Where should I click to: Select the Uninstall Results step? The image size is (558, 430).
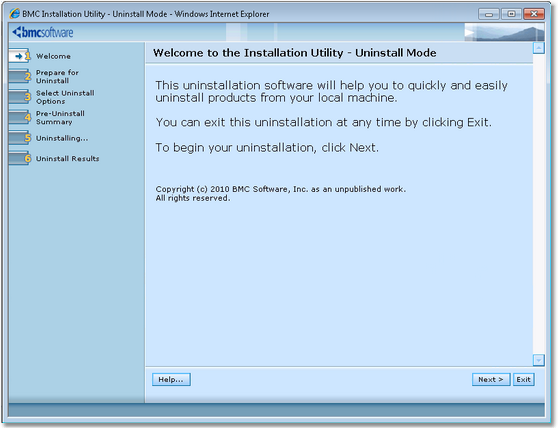click(x=68, y=159)
